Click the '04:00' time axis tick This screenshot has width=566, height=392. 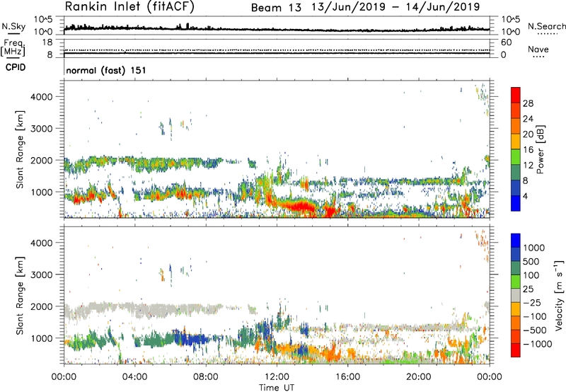134,377
